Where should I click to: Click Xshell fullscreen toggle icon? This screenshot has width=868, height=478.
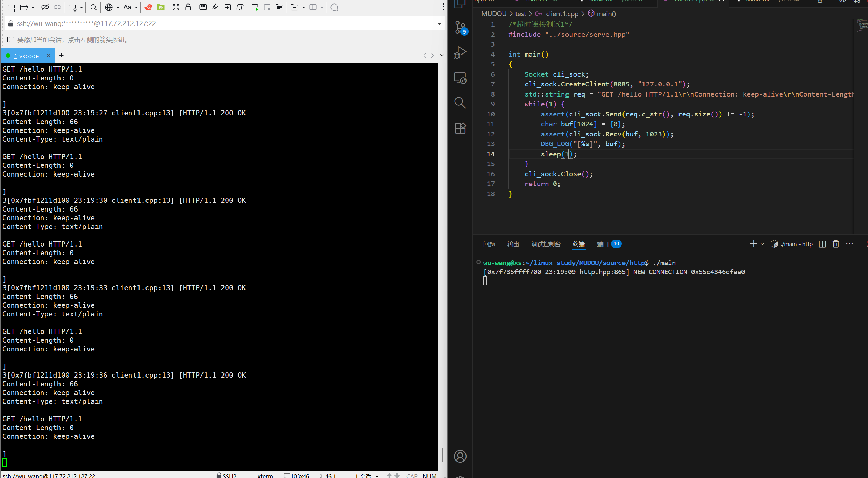click(176, 7)
